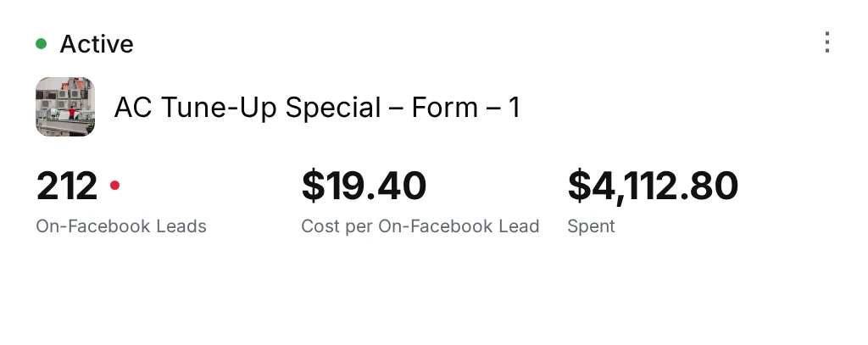Click the On-Facebook Leads label
The height and width of the screenshot is (345, 868).
pyautogui.click(x=121, y=226)
